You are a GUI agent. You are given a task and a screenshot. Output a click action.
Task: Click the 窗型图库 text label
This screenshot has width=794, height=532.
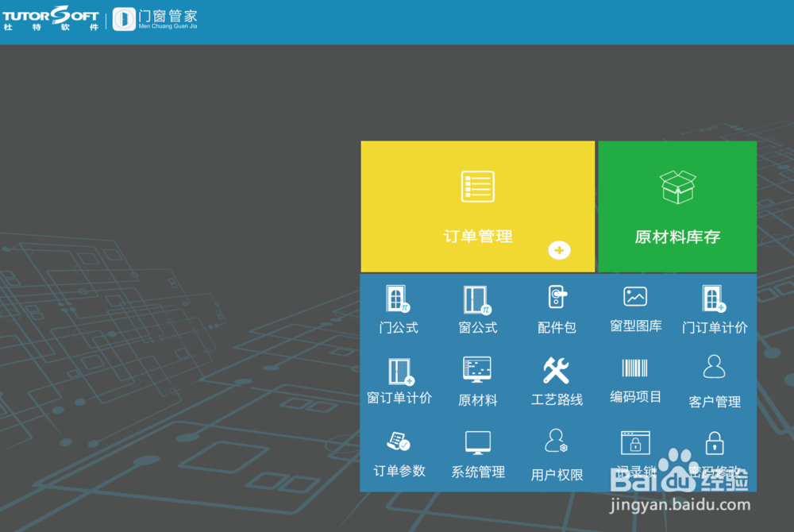[635, 326]
